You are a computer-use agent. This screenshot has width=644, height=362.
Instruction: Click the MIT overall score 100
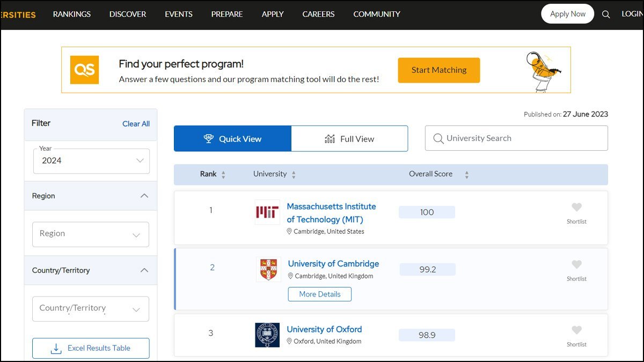tap(427, 212)
